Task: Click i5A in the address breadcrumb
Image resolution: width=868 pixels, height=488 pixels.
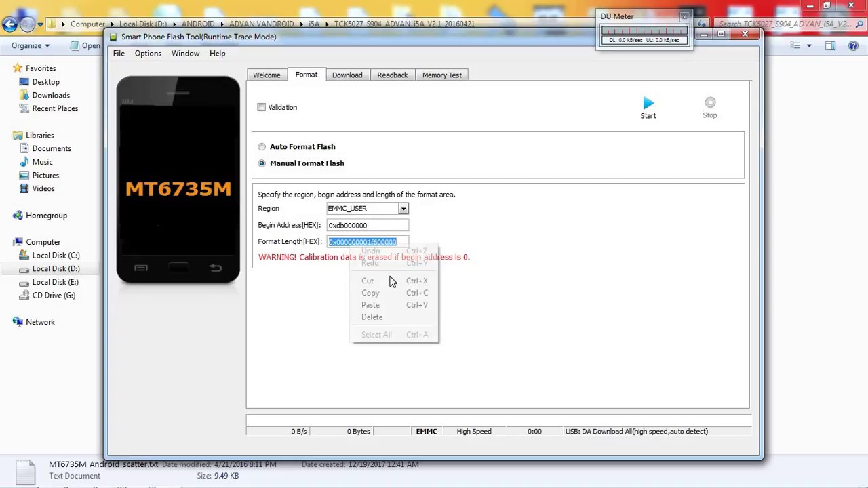Action: [314, 24]
